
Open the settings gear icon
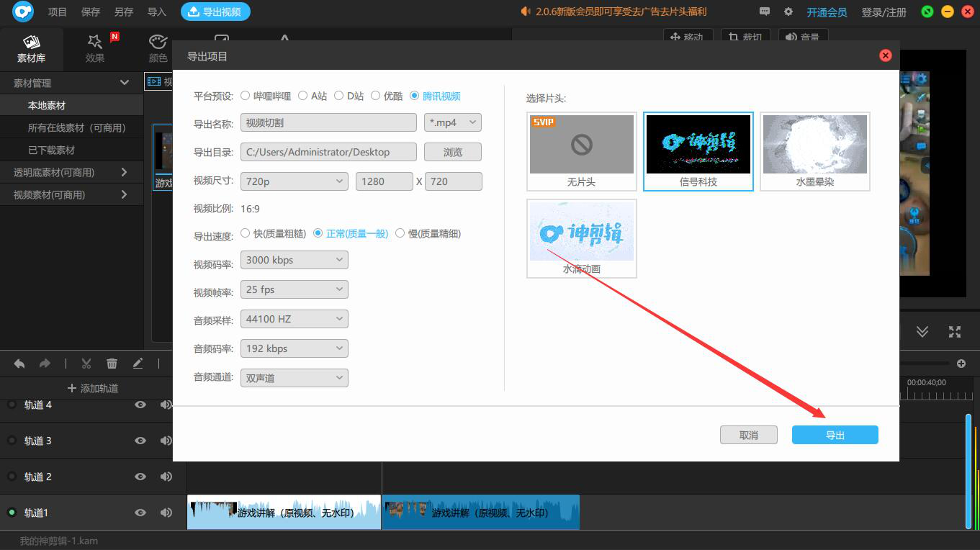pyautogui.click(x=788, y=12)
